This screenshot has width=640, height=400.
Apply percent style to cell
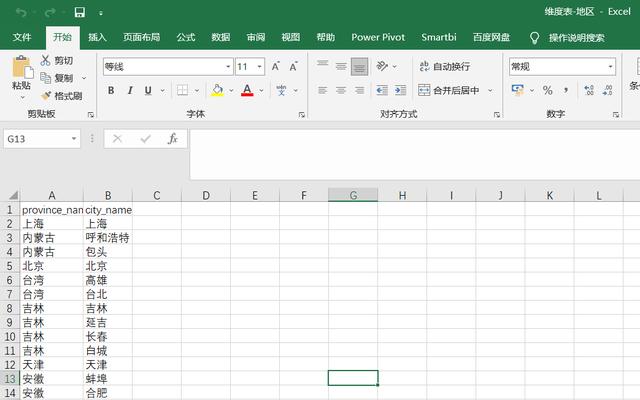pos(548,90)
